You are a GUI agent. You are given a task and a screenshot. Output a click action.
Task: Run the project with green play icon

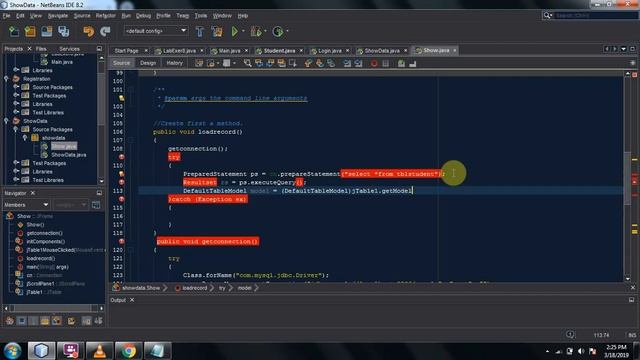click(235, 31)
